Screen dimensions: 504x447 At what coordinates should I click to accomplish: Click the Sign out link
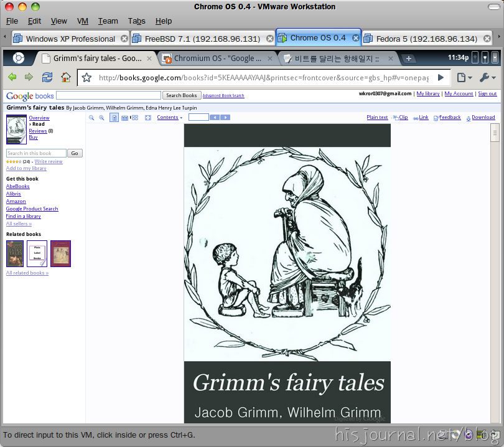487,93
